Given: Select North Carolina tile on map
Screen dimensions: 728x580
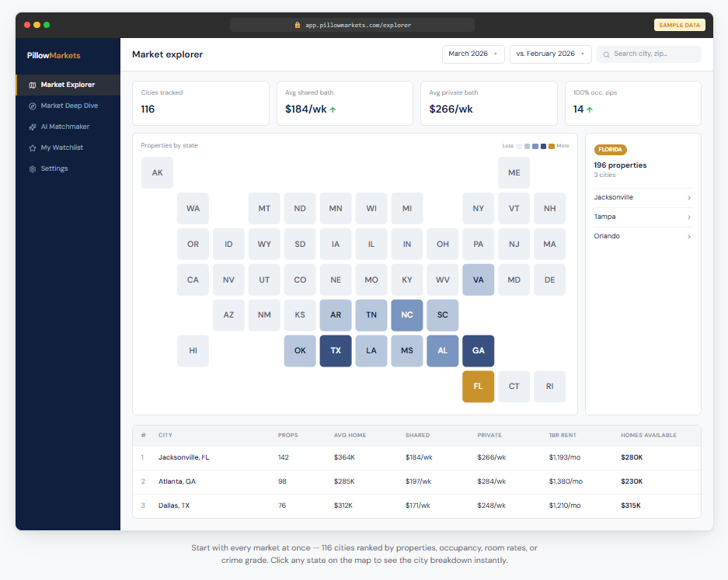Looking at the screenshot, I should 406,315.
